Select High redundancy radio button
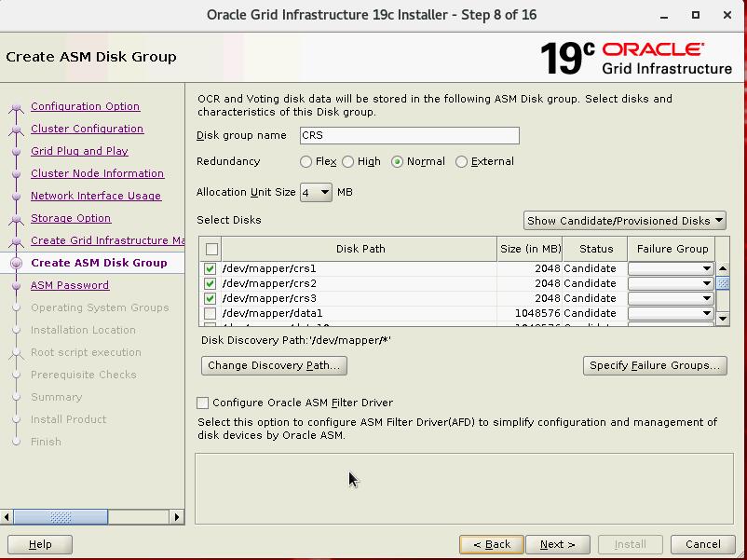The image size is (747, 560). (x=348, y=161)
